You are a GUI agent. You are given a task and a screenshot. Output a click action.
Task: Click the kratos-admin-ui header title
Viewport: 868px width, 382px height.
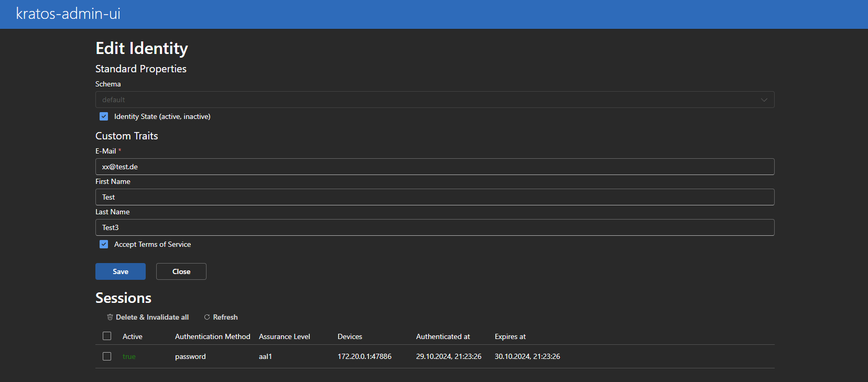click(x=68, y=14)
